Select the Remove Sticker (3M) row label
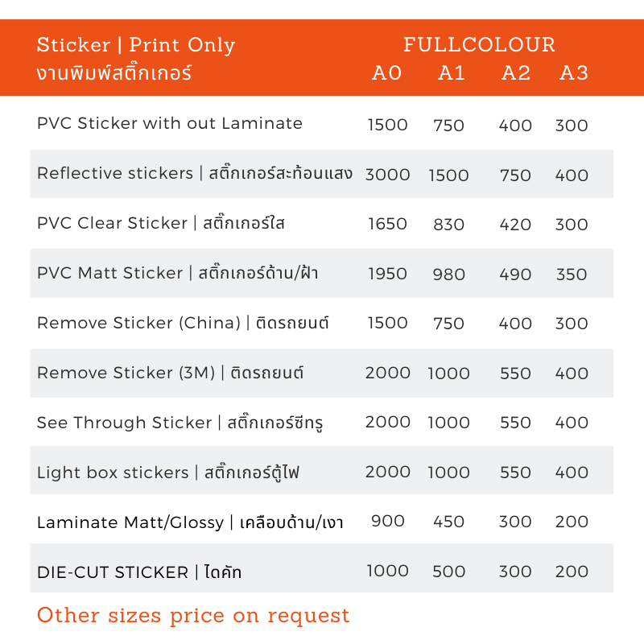The image size is (644, 644). point(170,373)
